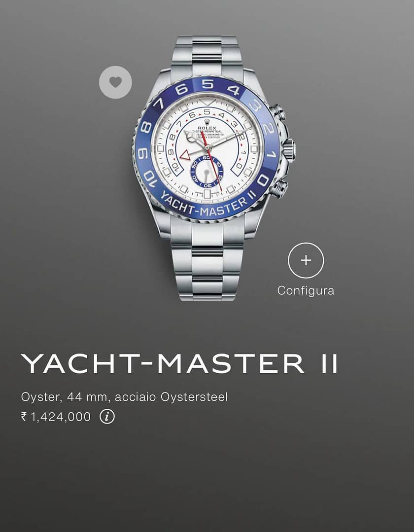Click the plus circle configure icon
This screenshot has height=532, width=414.
click(306, 260)
